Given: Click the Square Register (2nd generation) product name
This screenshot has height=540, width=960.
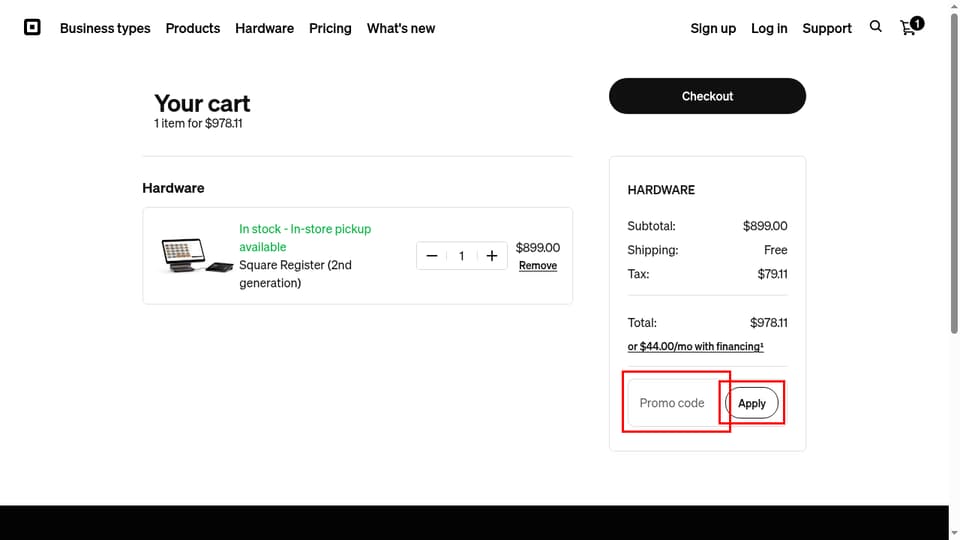Looking at the screenshot, I should [295, 274].
